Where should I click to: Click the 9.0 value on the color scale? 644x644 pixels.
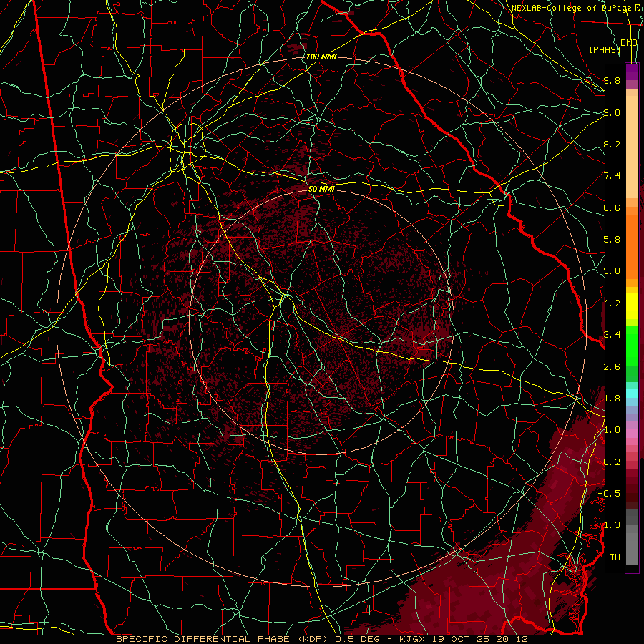[x=612, y=112]
